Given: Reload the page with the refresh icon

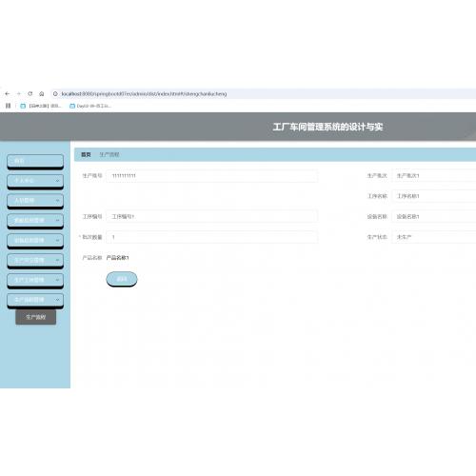Looking at the screenshot, I should (30, 93).
